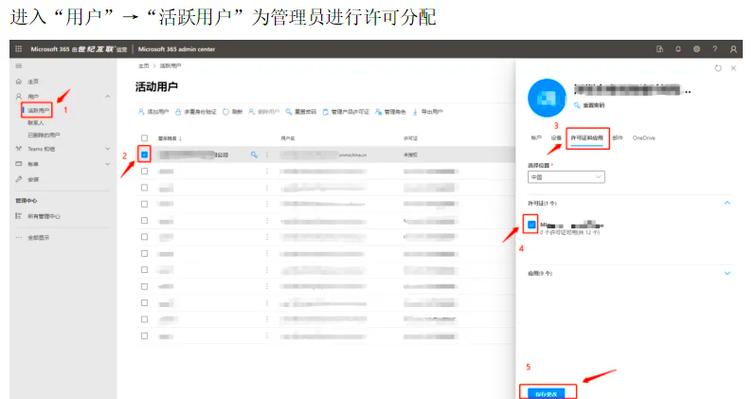Click the Home (主页) breadcrumb link
This screenshot has height=399, width=756.
point(144,66)
